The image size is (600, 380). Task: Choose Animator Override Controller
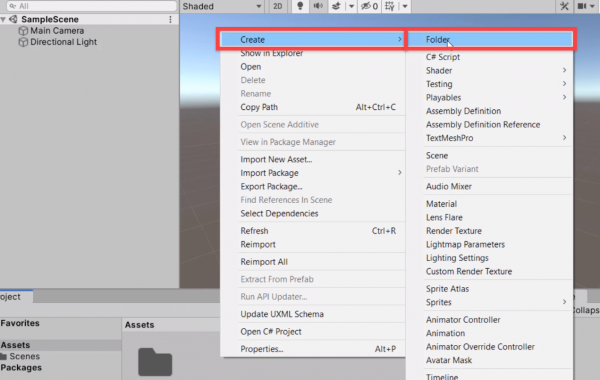click(x=480, y=347)
